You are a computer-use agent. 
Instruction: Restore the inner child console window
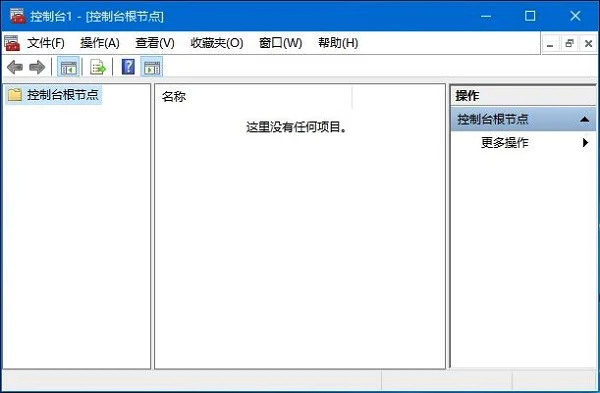tap(569, 44)
